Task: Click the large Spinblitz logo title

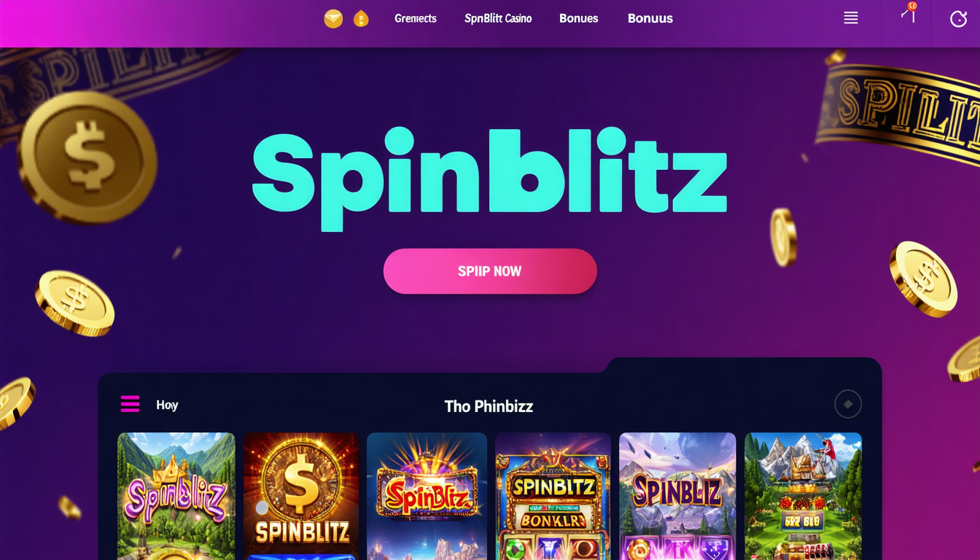Action: pos(489,177)
